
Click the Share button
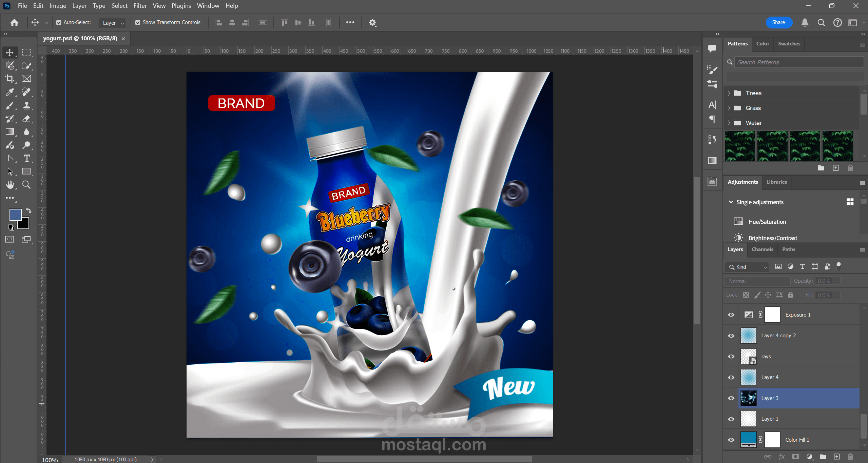pos(778,22)
